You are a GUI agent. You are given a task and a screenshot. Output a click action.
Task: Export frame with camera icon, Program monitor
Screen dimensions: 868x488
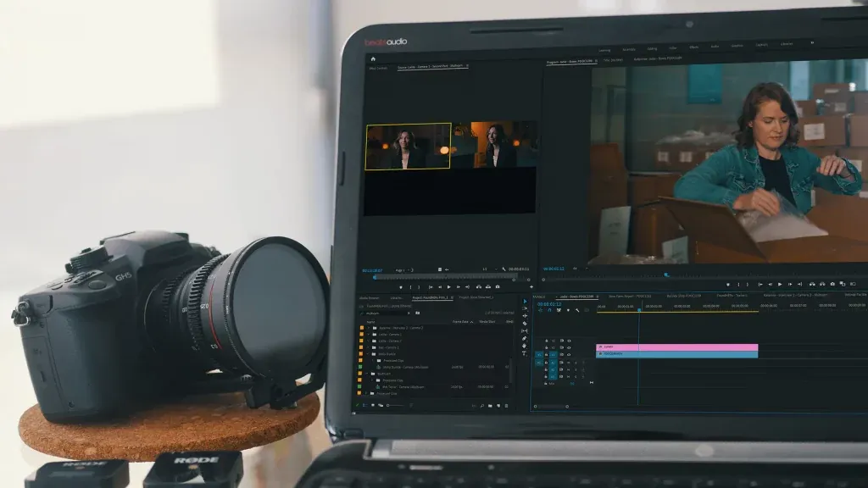[x=832, y=285]
